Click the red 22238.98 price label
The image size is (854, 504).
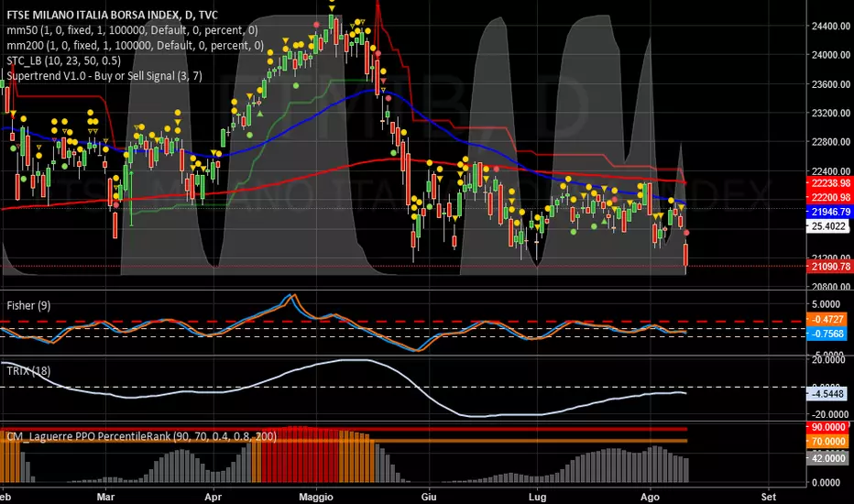point(829,183)
